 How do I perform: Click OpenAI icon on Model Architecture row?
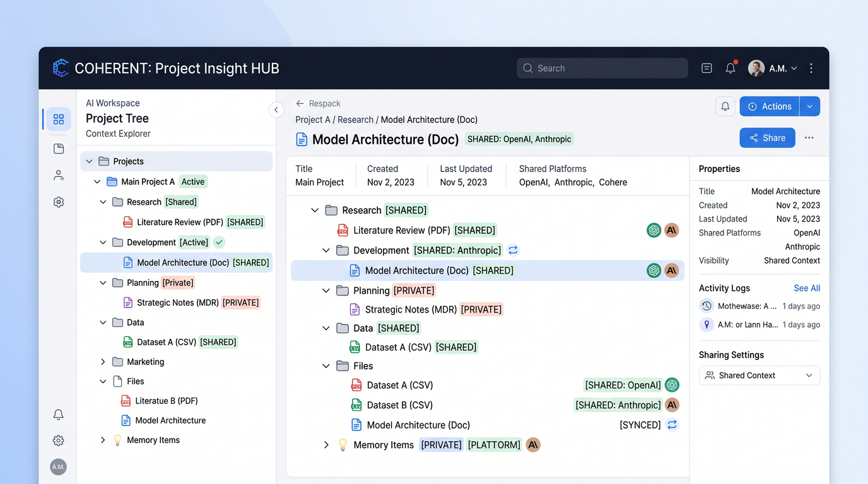654,270
